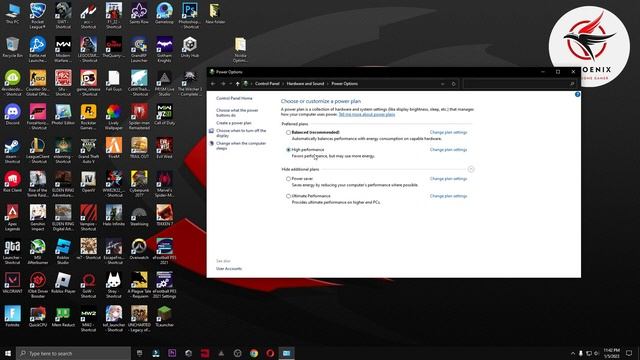Open address bar history dropdown

pos(443,84)
